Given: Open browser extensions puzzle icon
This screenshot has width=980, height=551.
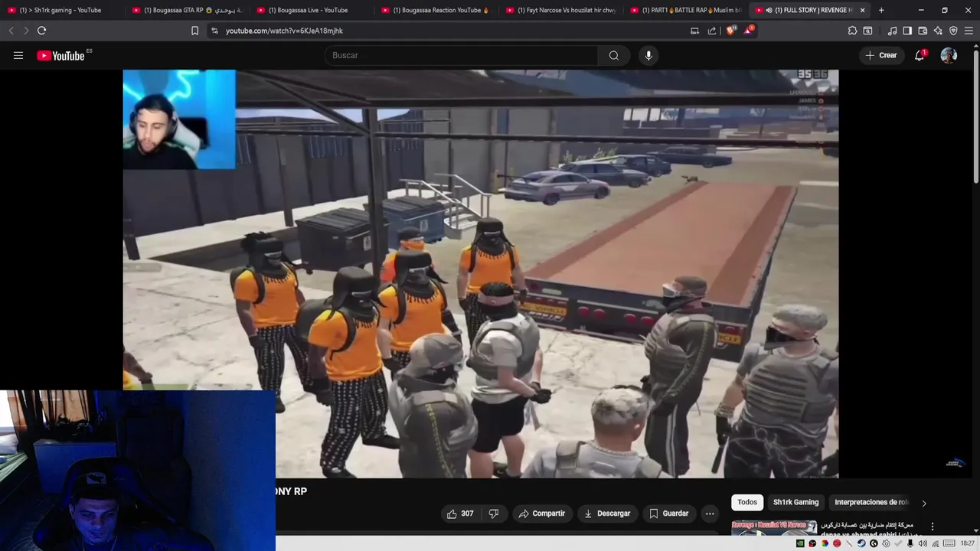Looking at the screenshot, I should 852,31.
